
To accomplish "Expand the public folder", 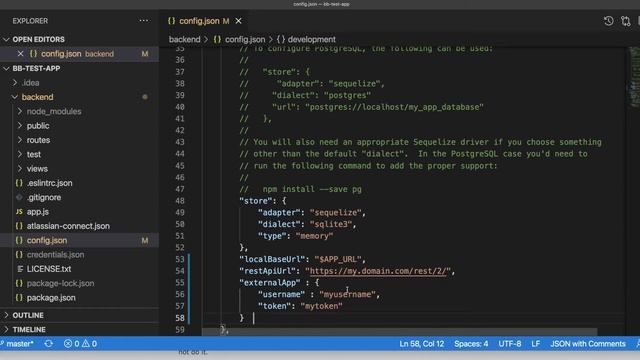I will coord(38,126).
